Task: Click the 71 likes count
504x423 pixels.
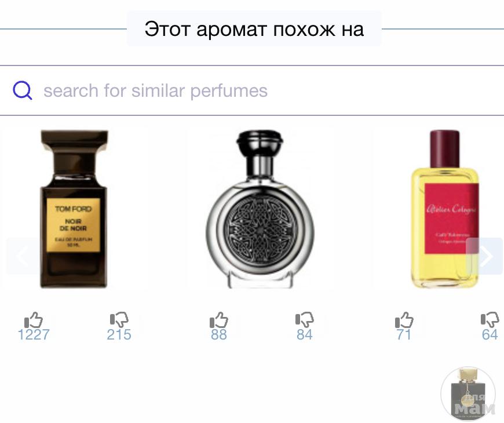Action: tap(404, 334)
